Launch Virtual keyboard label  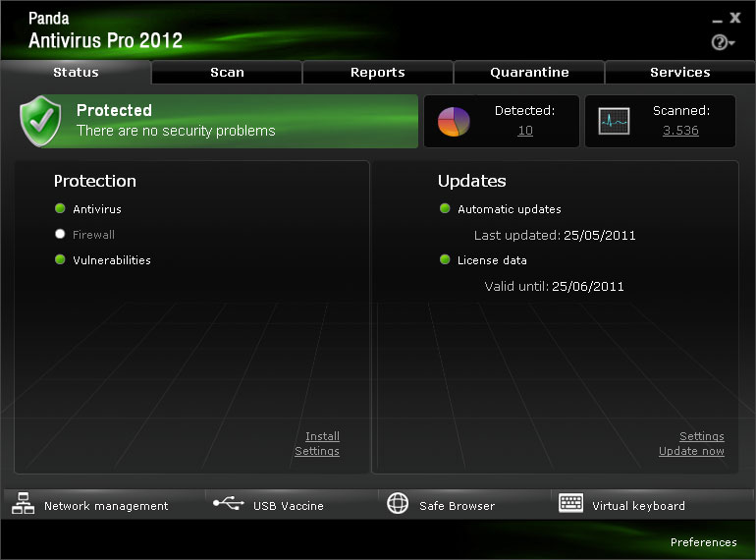(638, 506)
